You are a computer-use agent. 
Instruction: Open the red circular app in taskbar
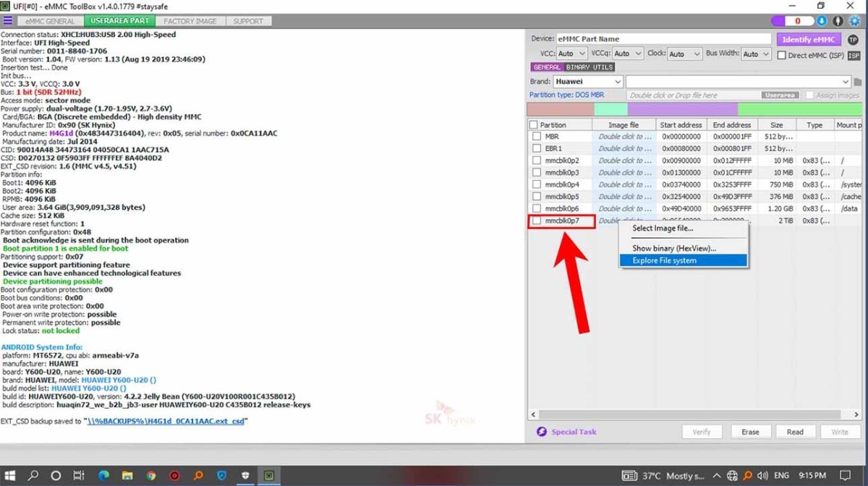pos(174,476)
